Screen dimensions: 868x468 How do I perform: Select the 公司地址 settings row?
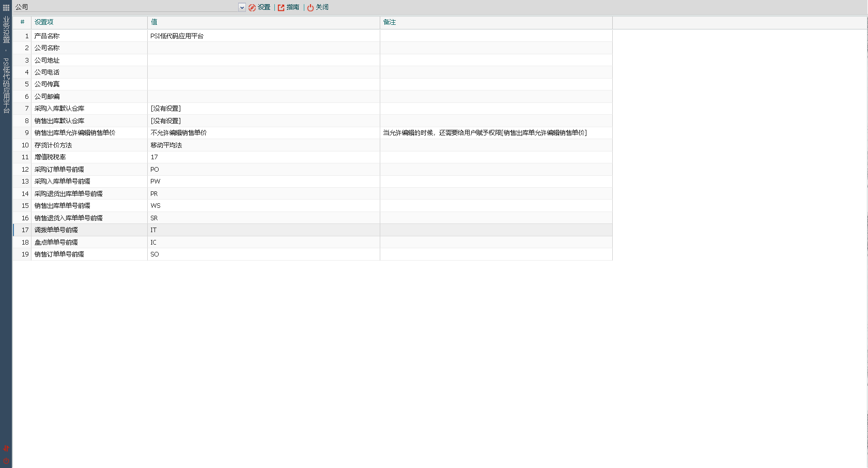coord(47,61)
